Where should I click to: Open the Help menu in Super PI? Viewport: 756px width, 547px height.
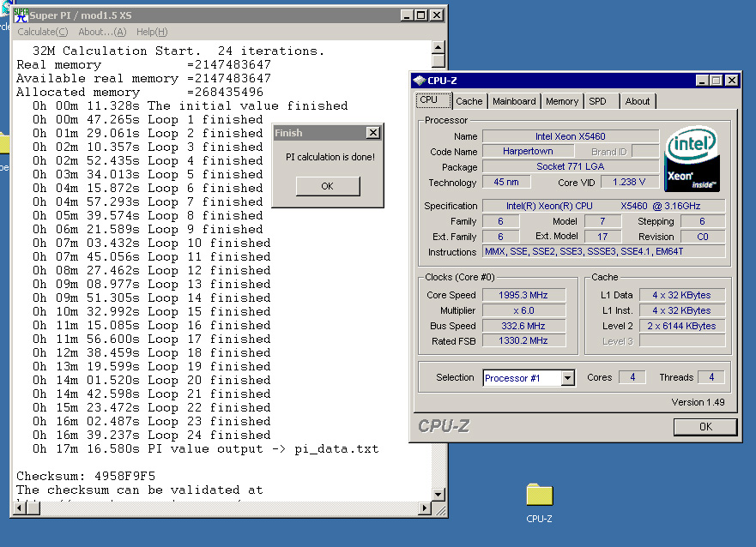tap(152, 32)
